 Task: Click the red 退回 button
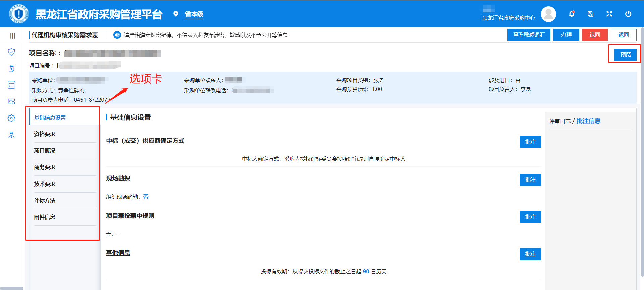595,35
